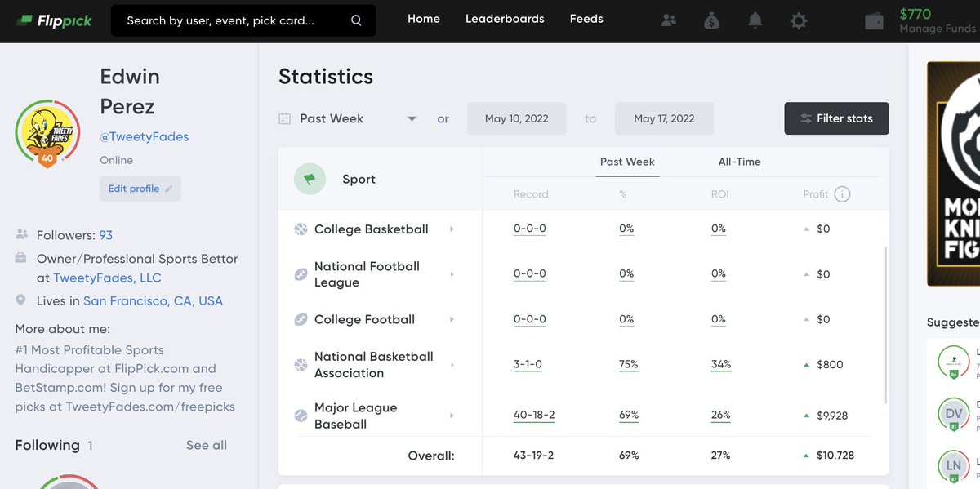Click the ROI column header
The height and width of the screenshot is (489, 980).
pos(719,194)
